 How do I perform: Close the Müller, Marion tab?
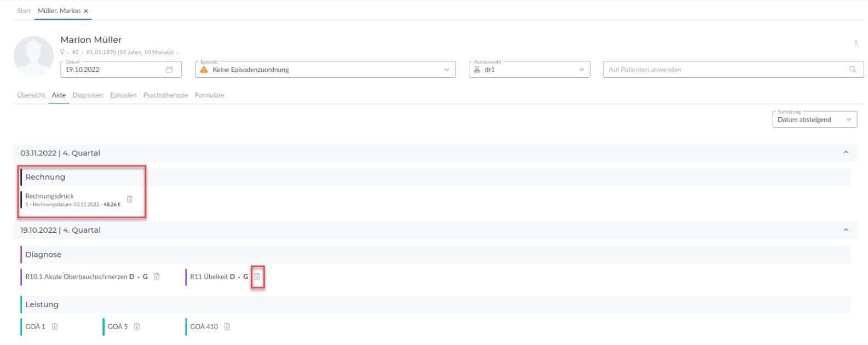point(86,11)
